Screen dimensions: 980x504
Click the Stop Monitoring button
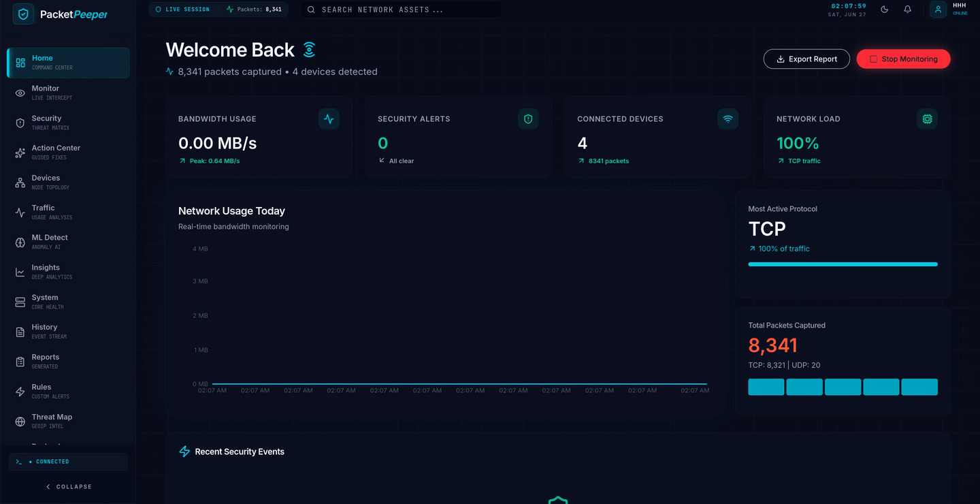(903, 59)
